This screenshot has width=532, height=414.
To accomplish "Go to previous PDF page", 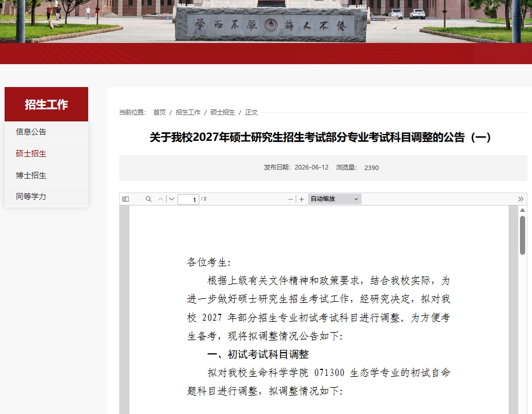I will pyautogui.click(x=161, y=199).
